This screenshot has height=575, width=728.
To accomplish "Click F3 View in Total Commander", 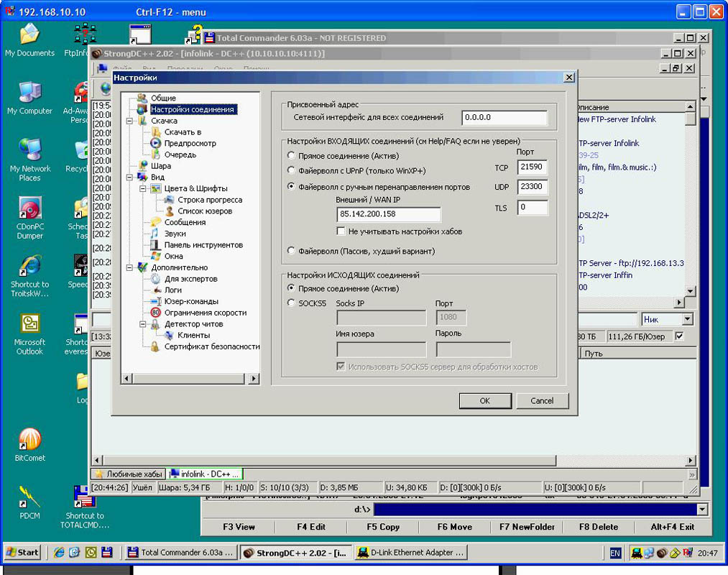I will click(239, 527).
